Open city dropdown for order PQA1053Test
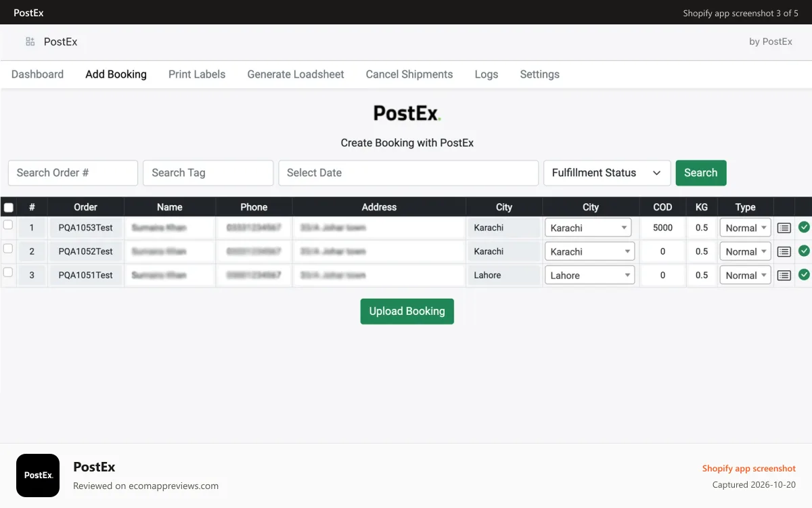Screen dimensions: 812x508 point(588,228)
